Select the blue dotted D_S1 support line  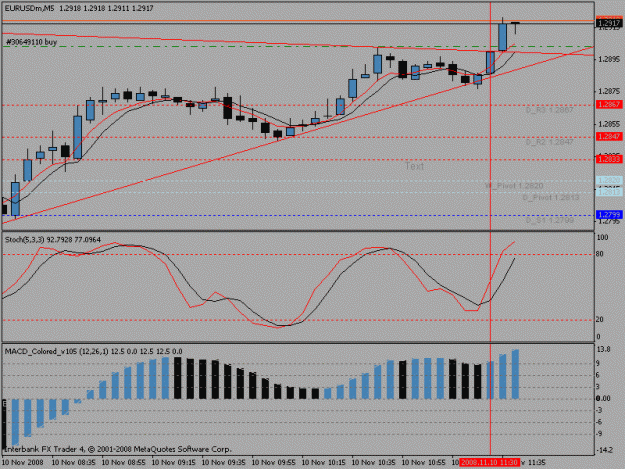[x=298, y=216]
